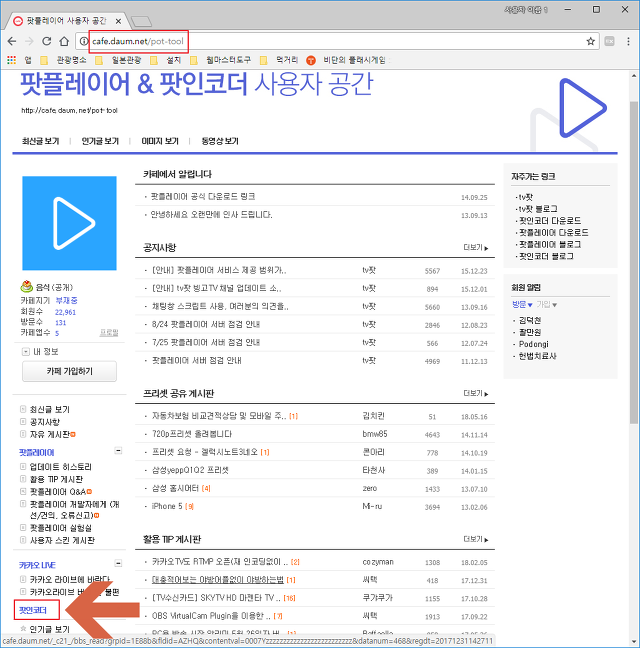Click the vertical scrollbar thumb
This screenshot has width=640, height=648.
[634, 262]
